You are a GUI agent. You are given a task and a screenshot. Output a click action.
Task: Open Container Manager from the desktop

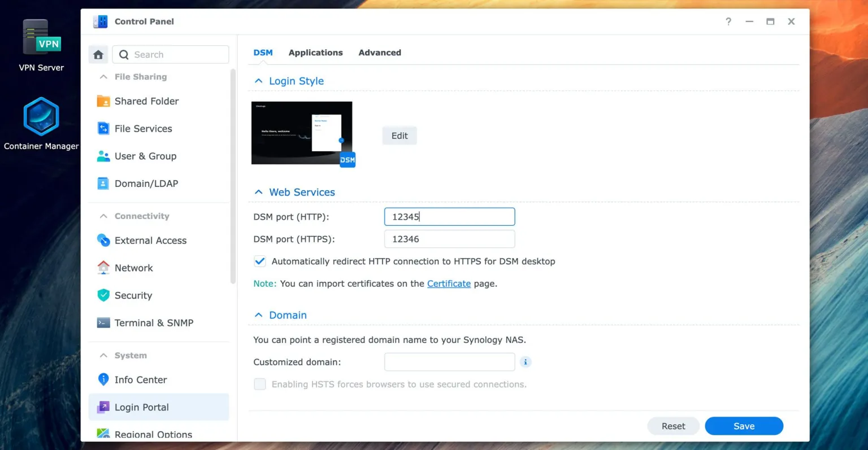tap(41, 120)
